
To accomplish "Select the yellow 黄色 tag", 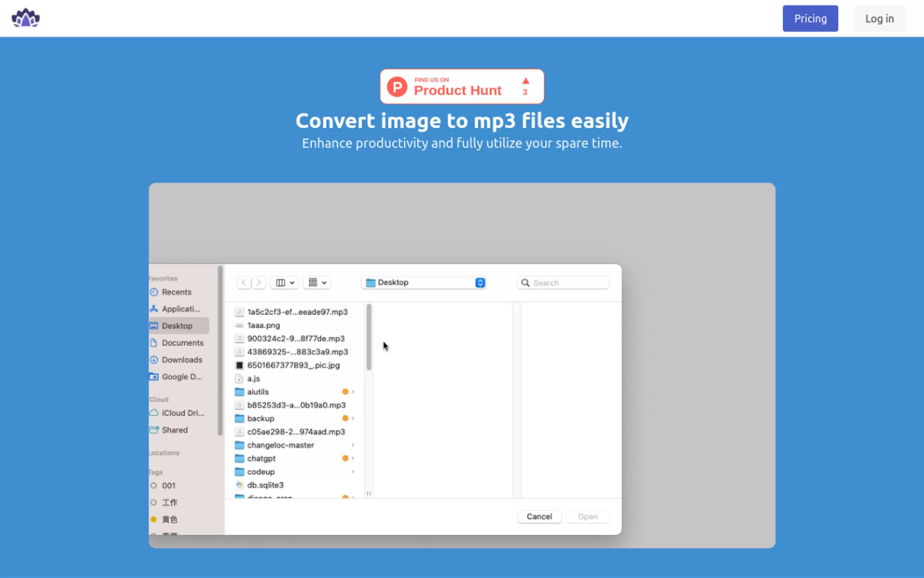I will 154,519.
